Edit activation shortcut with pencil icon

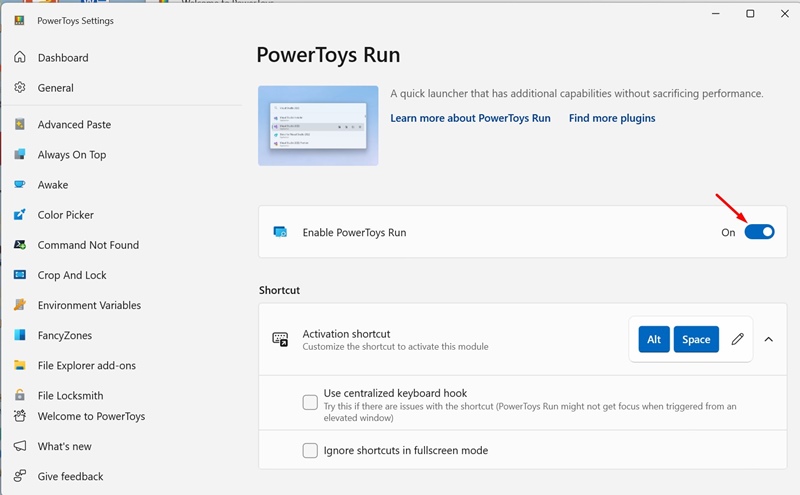coord(737,339)
